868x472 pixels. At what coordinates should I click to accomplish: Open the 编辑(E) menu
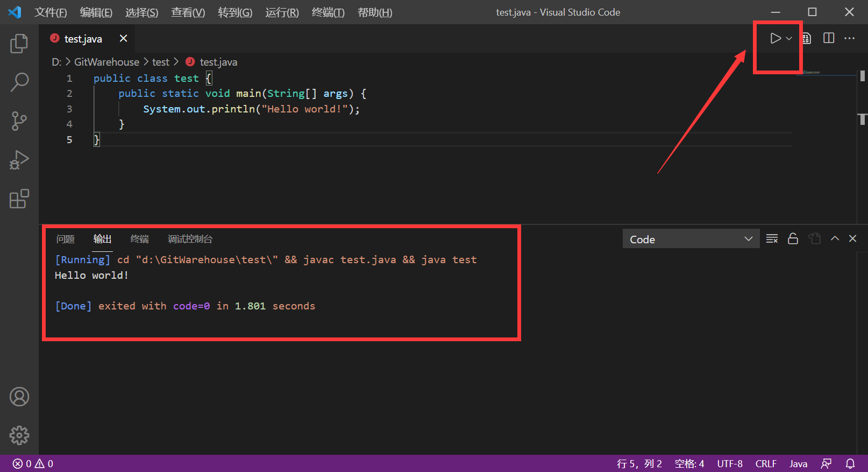[x=96, y=12]
